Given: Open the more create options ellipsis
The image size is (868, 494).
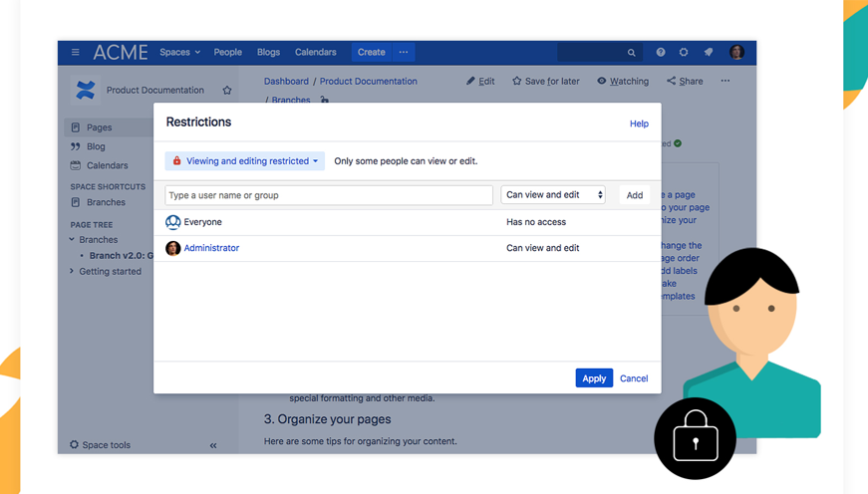Looking at the screenshot, I should [404, 52].
